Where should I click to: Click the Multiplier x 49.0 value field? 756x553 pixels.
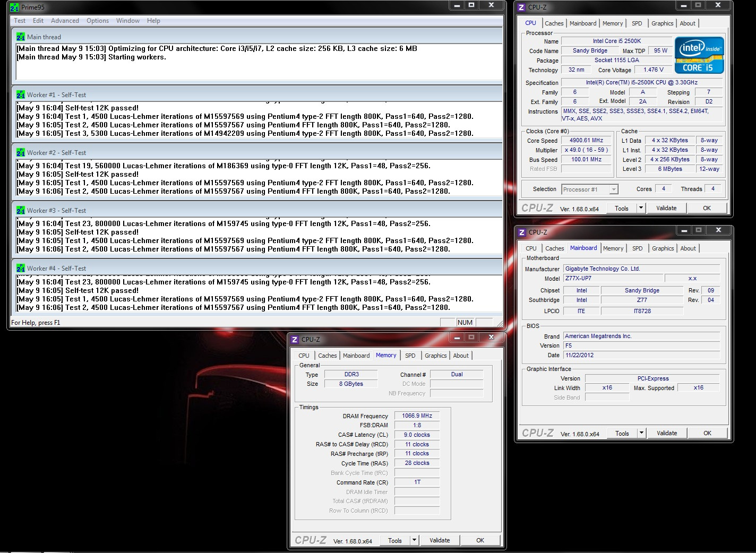[x=587, y=150]
